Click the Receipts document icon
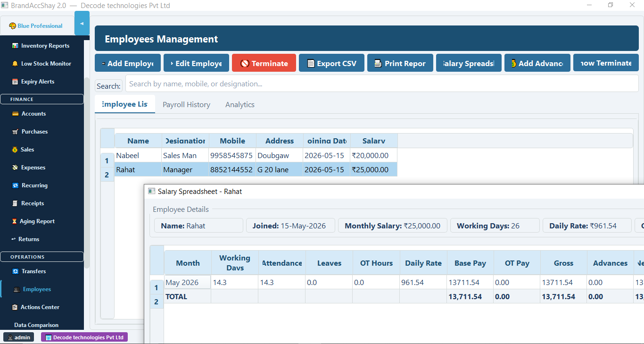644x344 pixels. pos(16,203)
